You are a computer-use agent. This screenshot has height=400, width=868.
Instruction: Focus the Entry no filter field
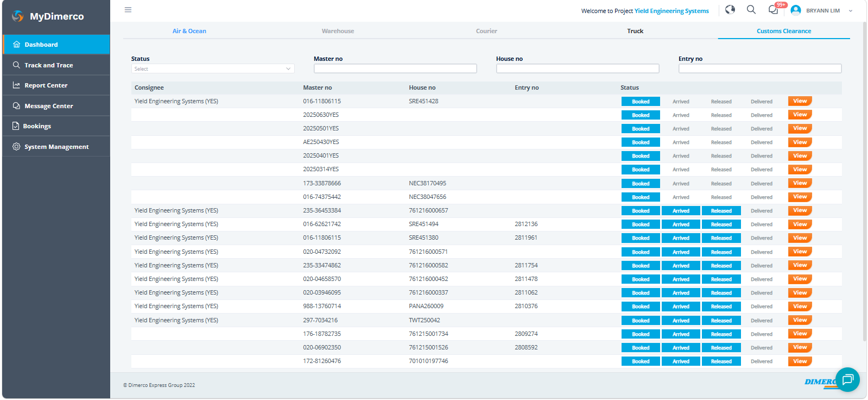[760, 68]
